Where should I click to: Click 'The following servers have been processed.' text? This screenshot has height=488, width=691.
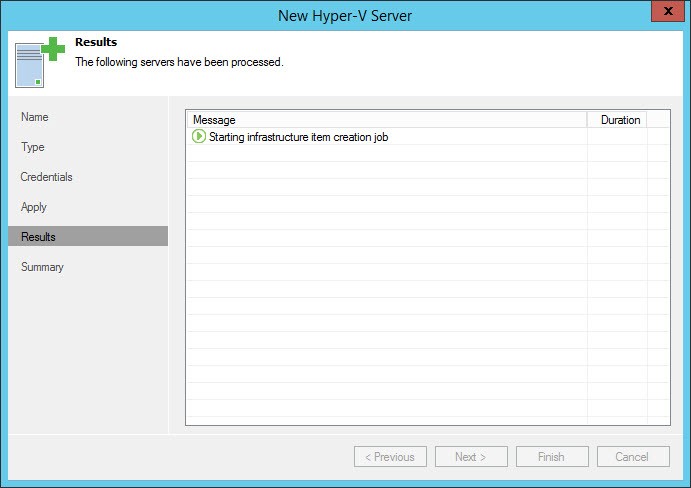(x=179, y=62)
